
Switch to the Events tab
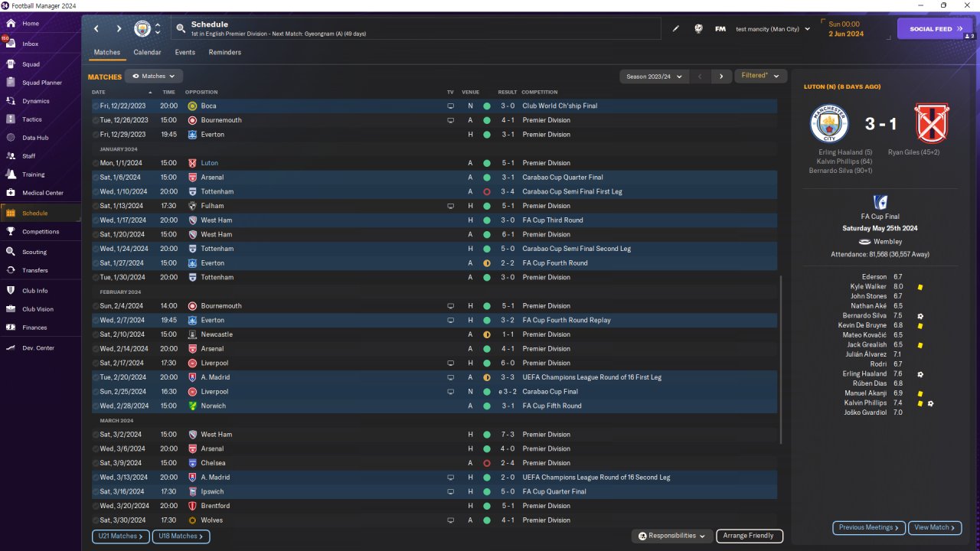click(185, 53)
